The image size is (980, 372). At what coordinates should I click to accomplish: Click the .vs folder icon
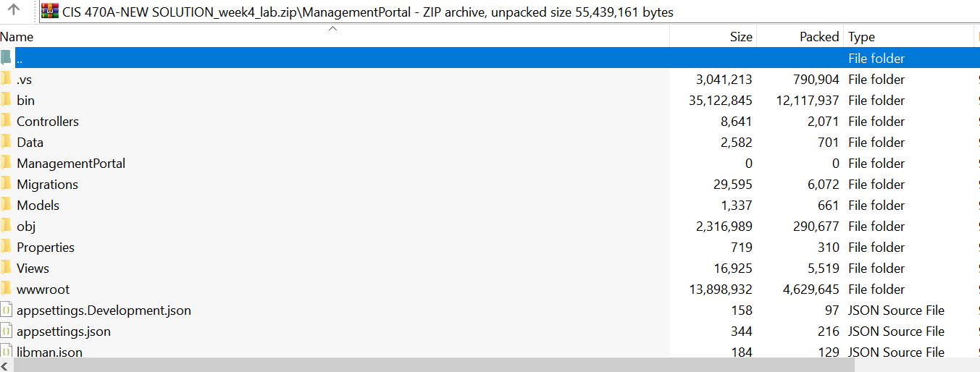tap(7, 79)
